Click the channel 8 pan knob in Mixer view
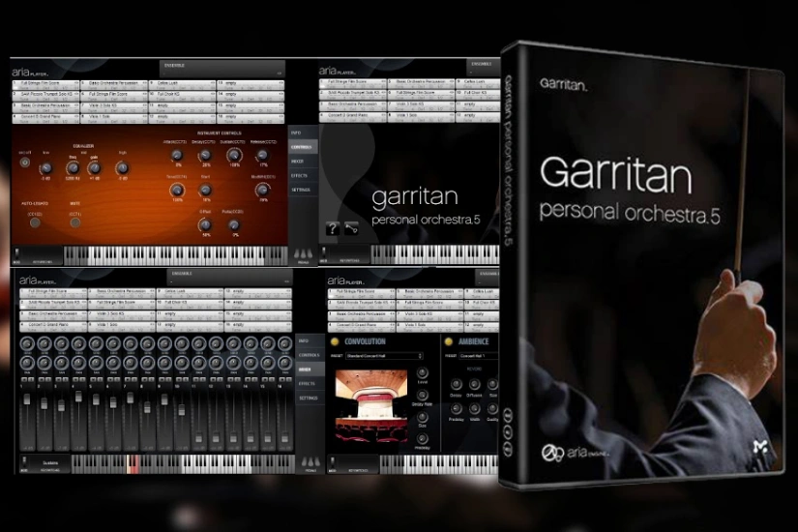Viewport: 798px width, 532px height. pyautogui.click(x=147, y=363)
